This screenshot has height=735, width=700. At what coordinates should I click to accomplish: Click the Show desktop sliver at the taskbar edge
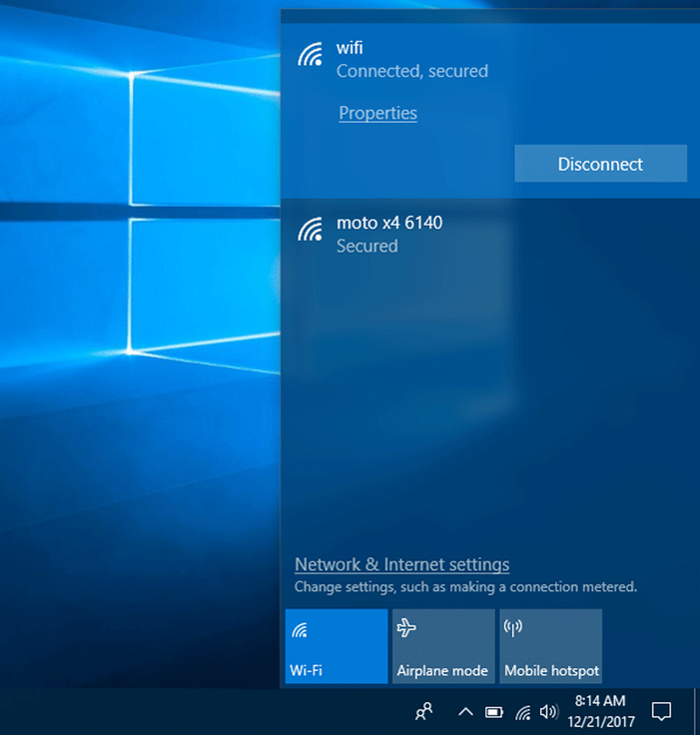[x=697, y=711]
